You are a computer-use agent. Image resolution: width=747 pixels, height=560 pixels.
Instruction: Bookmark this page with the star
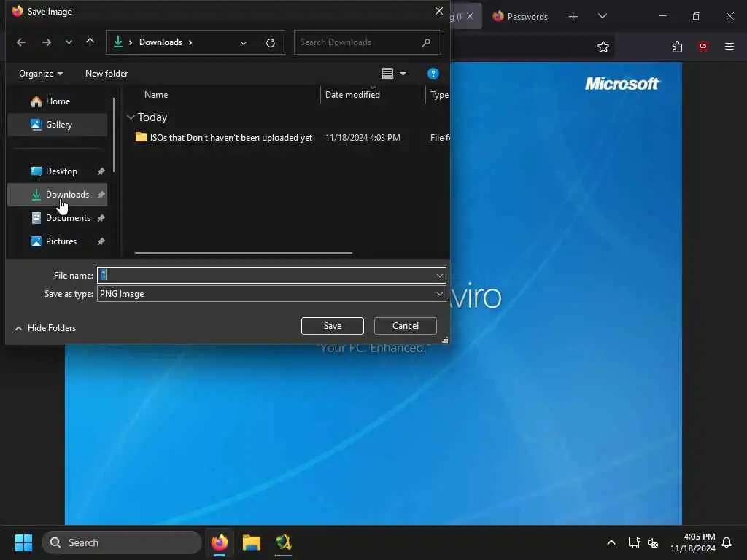coord(603,47)
